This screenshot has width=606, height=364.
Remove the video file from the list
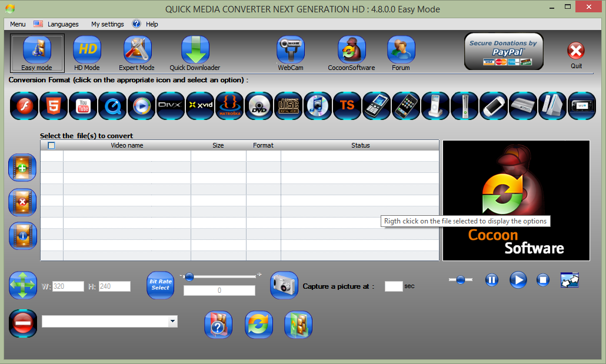(x=22, y=202)
